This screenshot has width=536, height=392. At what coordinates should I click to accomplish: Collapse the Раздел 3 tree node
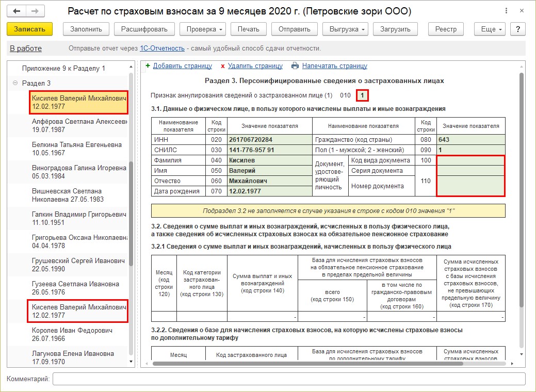(15, 83)
